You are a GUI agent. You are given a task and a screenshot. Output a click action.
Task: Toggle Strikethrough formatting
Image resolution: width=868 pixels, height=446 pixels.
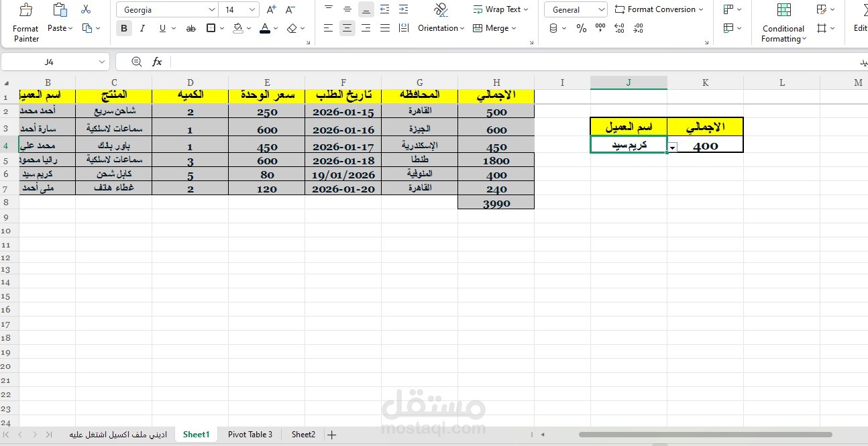point(191,28)
